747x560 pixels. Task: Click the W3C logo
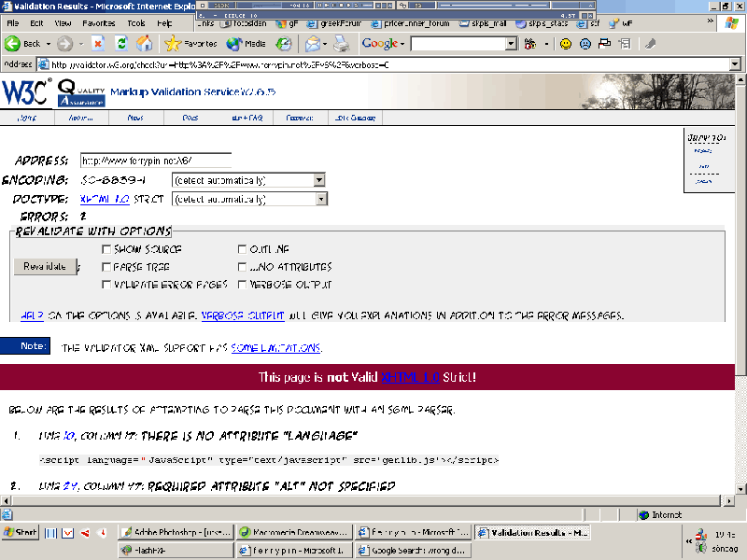26,91
